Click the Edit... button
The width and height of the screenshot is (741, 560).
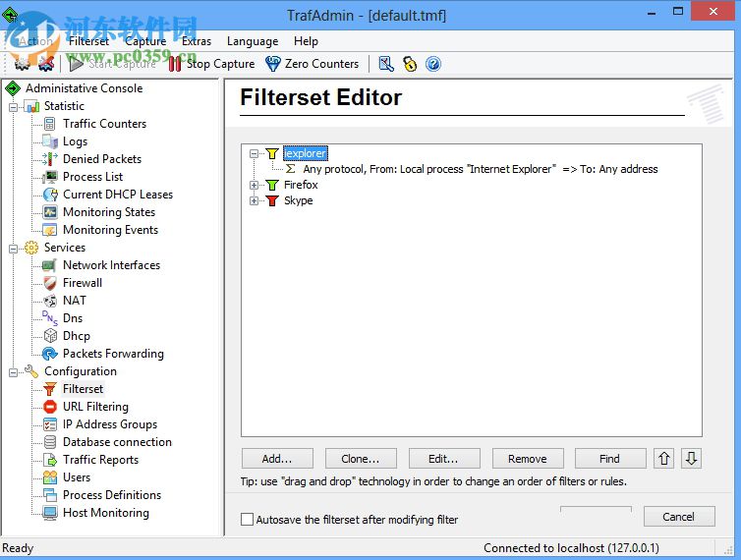coord(444,459)
